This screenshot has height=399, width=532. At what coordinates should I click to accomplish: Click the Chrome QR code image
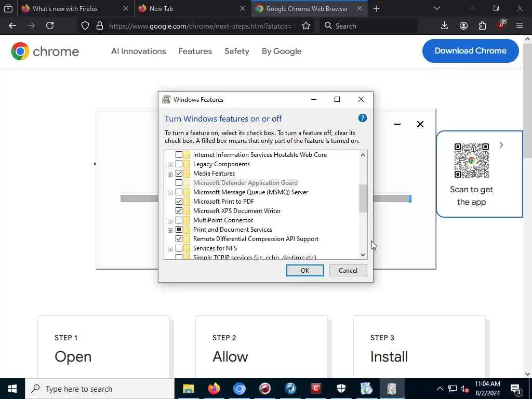[x=471, y=161]
